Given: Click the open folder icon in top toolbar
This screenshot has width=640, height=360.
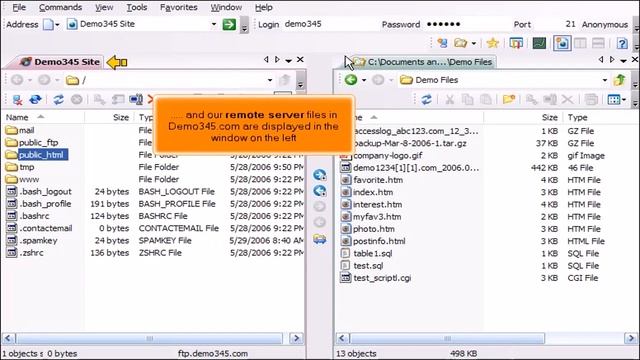Looking at the screenshot, I should click(x=461, y=43).
